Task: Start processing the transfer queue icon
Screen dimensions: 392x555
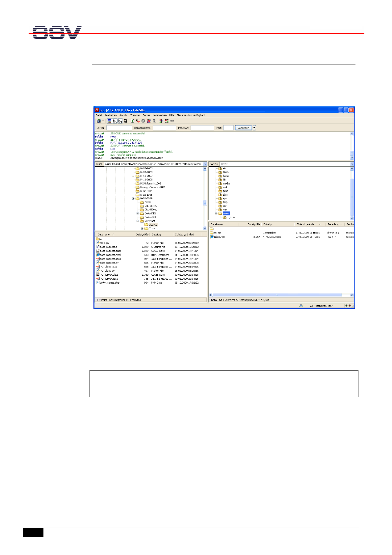Action: (x=138, y=121)
